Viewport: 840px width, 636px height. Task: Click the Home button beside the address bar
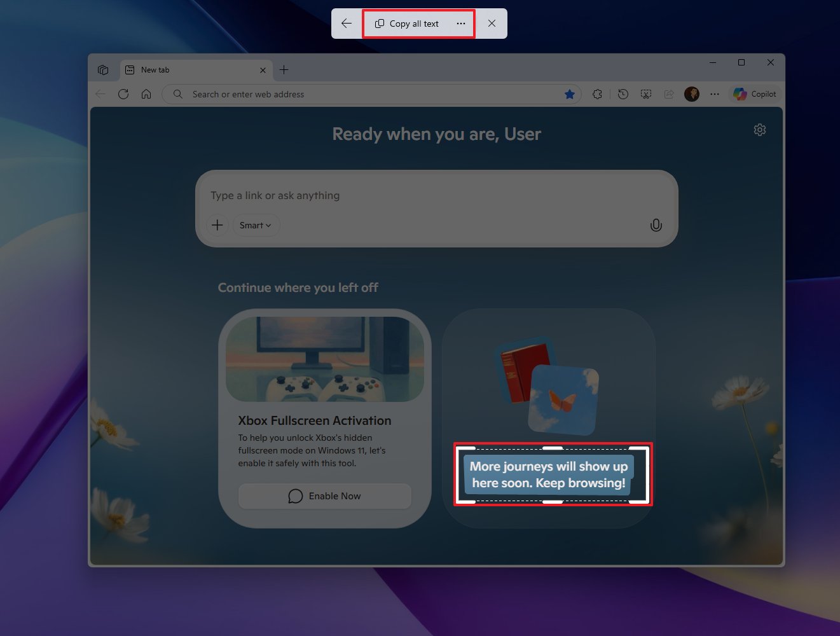click(x=146, y=93)
